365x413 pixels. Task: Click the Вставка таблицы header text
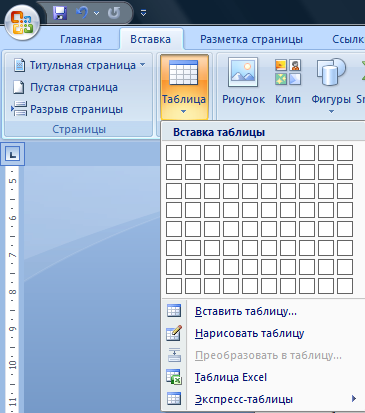tap(219, 132)
